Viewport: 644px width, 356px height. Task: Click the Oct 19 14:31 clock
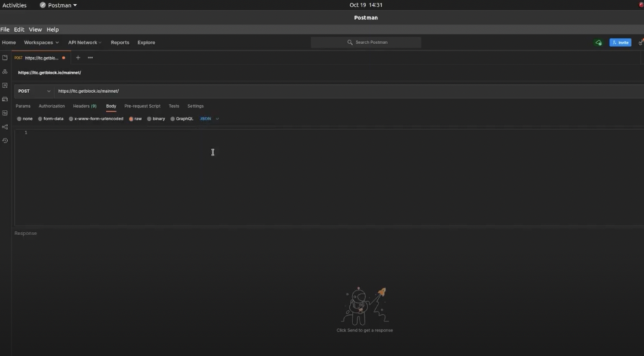click(366, 5)
